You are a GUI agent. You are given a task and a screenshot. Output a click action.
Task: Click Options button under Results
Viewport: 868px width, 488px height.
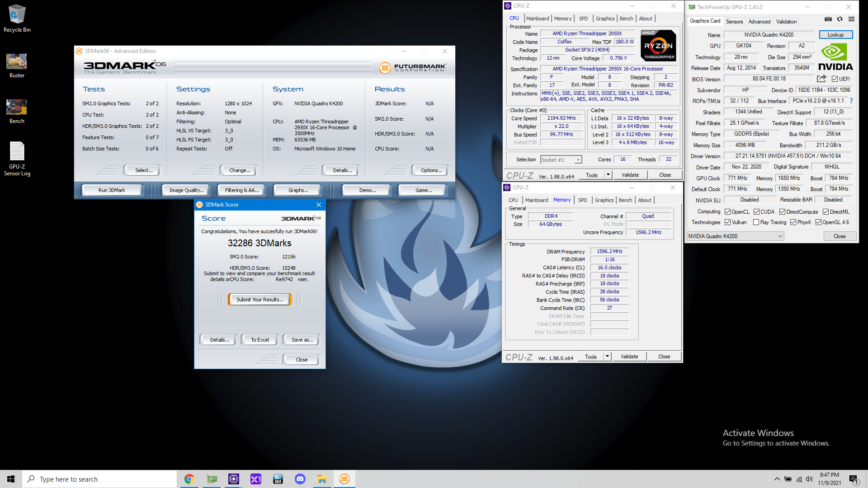431,170
